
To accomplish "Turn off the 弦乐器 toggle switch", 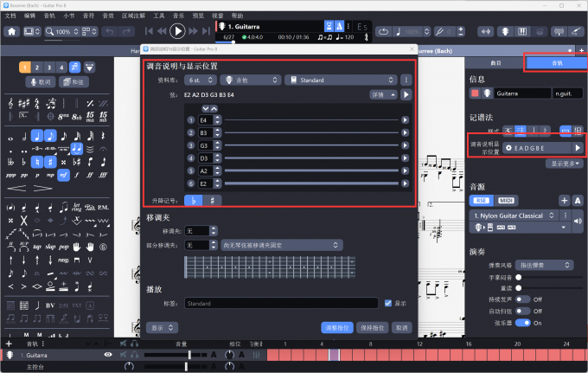I will click(x=525, y=322).
